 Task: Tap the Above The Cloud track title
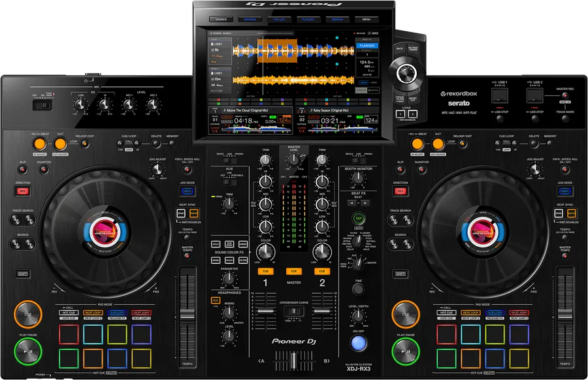click(248, 110)
